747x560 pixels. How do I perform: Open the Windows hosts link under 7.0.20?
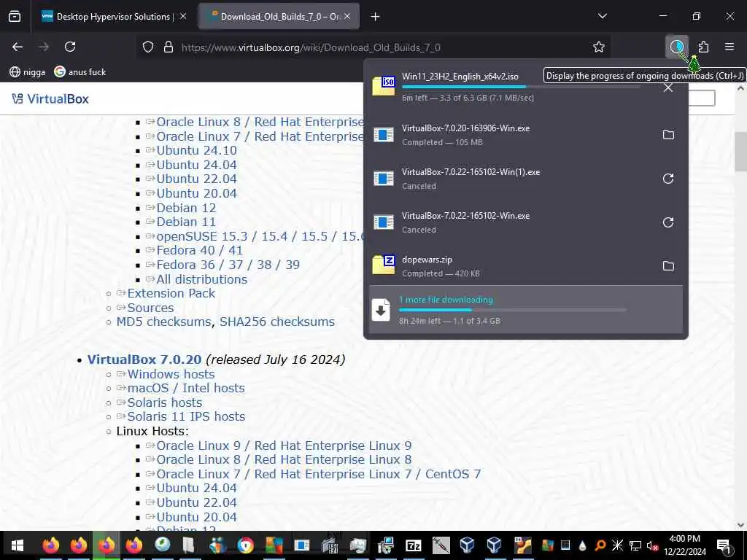[x=171, y=374]
